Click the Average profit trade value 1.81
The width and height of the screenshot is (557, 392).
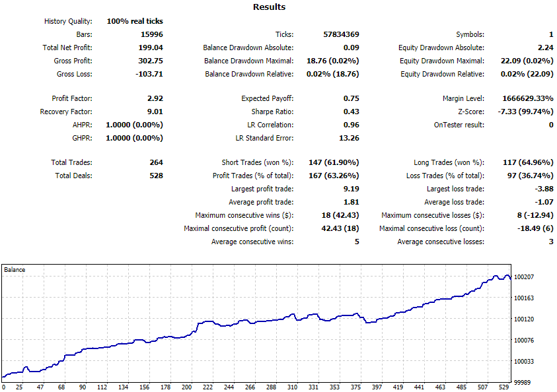pos(352,202)
